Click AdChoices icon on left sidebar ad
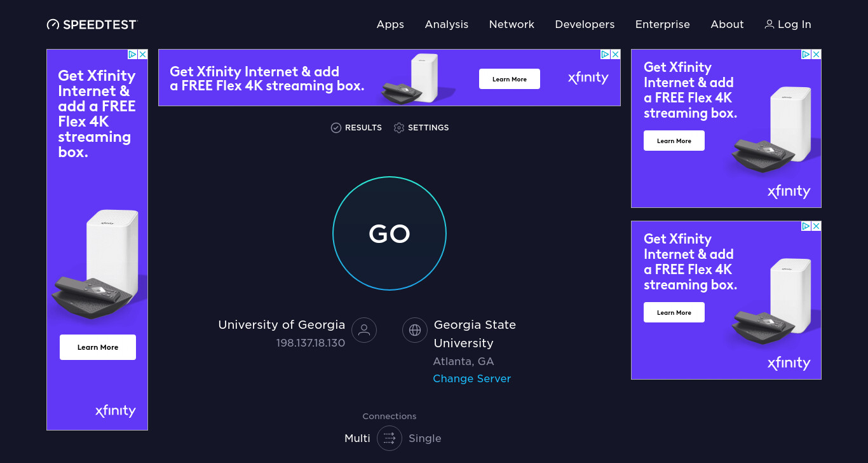Image resolution: width=868 pixels, height=463 pixels. tap(133, 55)
